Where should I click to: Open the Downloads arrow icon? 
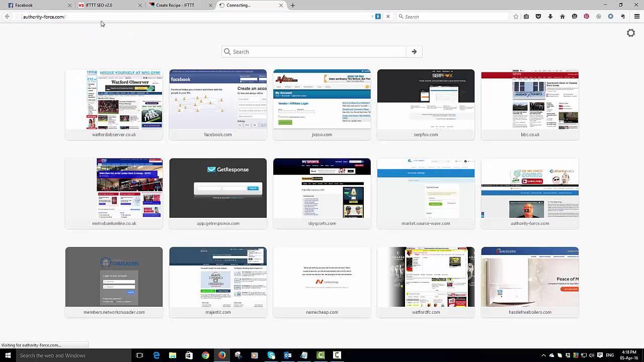[x=550, y=17]
